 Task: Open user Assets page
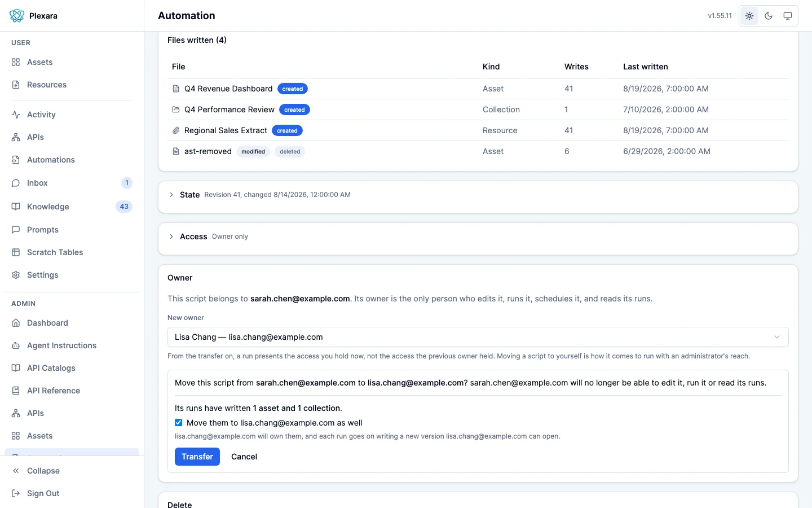click(x=72, y=62)
